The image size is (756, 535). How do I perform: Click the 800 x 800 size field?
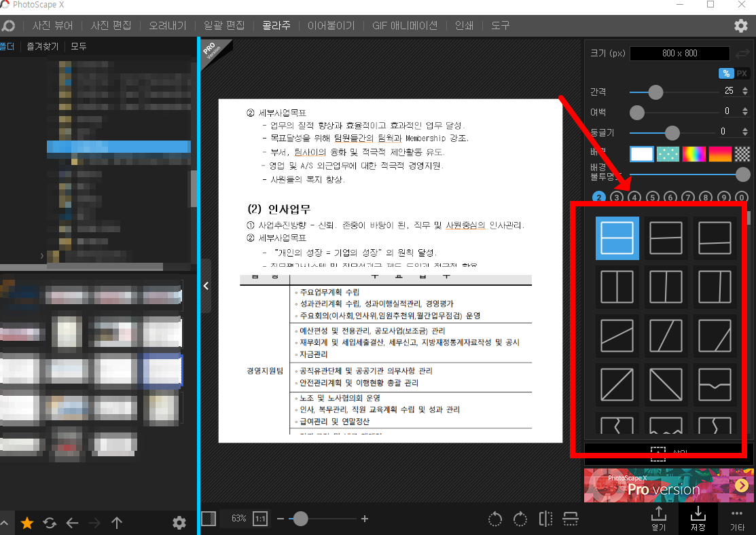(679, 53)
